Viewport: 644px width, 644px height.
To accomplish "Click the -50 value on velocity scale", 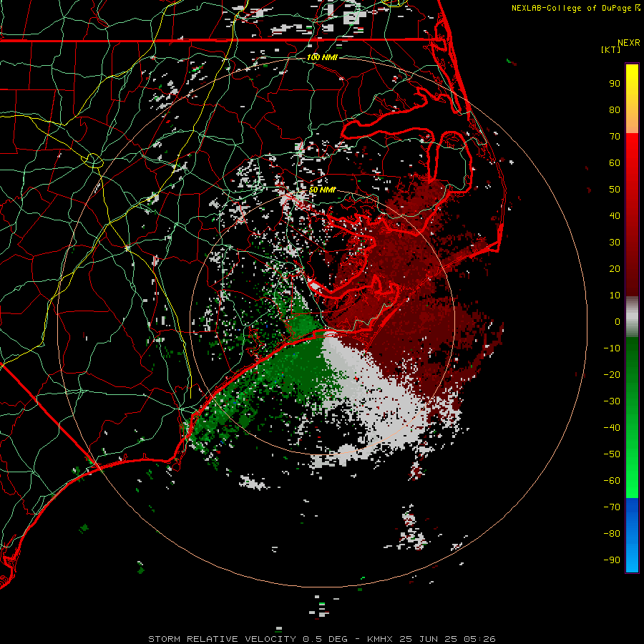I will point(612,454).
